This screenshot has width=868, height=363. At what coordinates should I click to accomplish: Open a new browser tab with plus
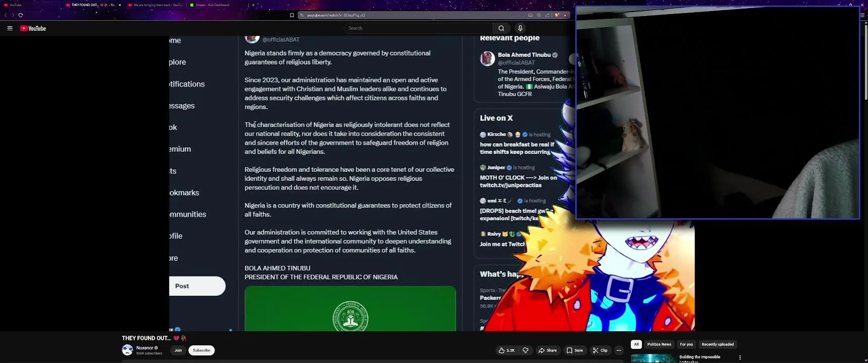point(253,5)
